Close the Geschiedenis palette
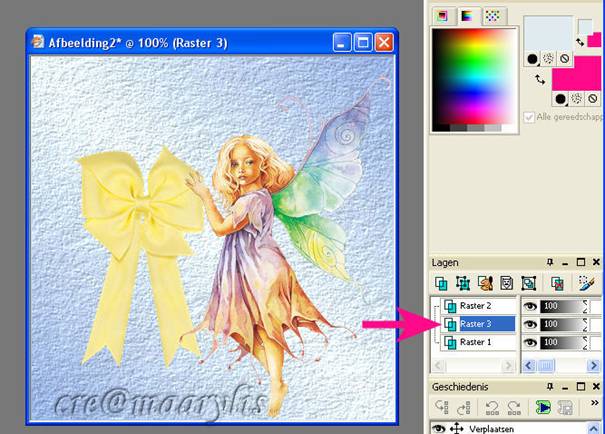 596,387
